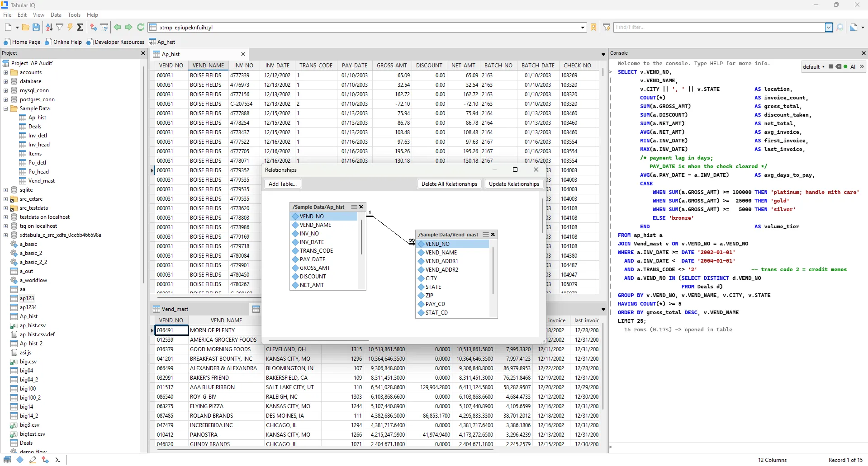Image resolution: width=868 pixels, height=466 pixels.
Task: Click Delete All Relationships button
Action: [x=449, y=184]
